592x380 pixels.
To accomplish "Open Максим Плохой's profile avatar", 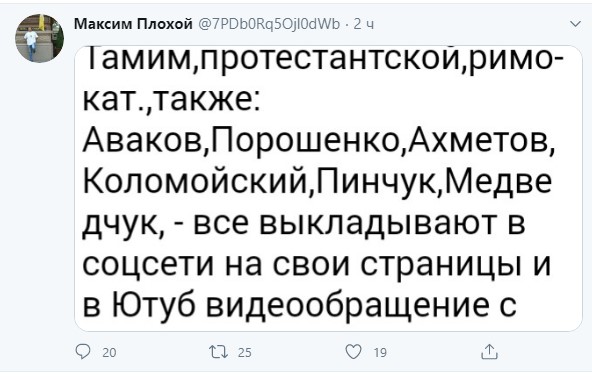I will [39, 38].
